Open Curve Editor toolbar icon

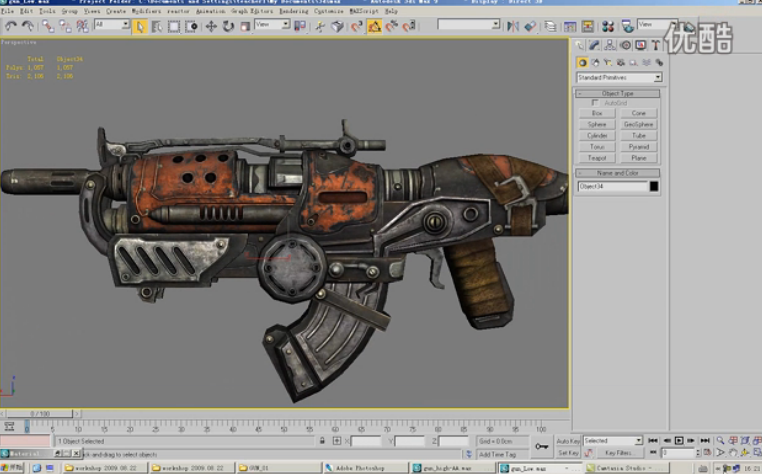(x=570, y=26)
